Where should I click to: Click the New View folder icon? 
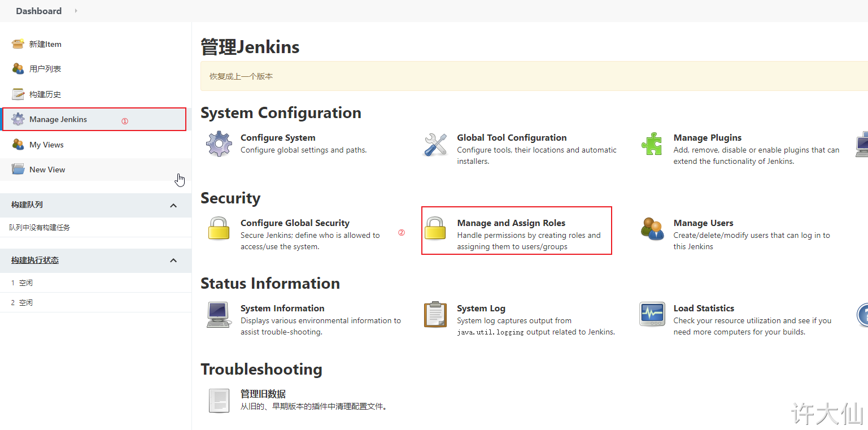(18, 170)
